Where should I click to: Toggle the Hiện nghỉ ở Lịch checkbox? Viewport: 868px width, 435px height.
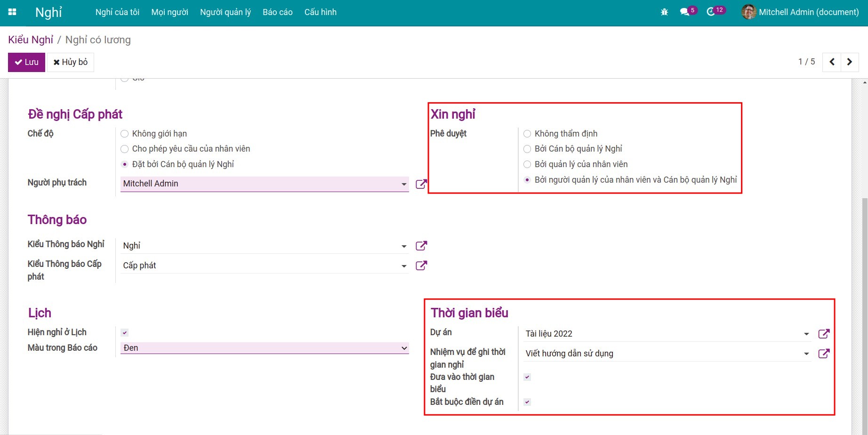[125, 333]
